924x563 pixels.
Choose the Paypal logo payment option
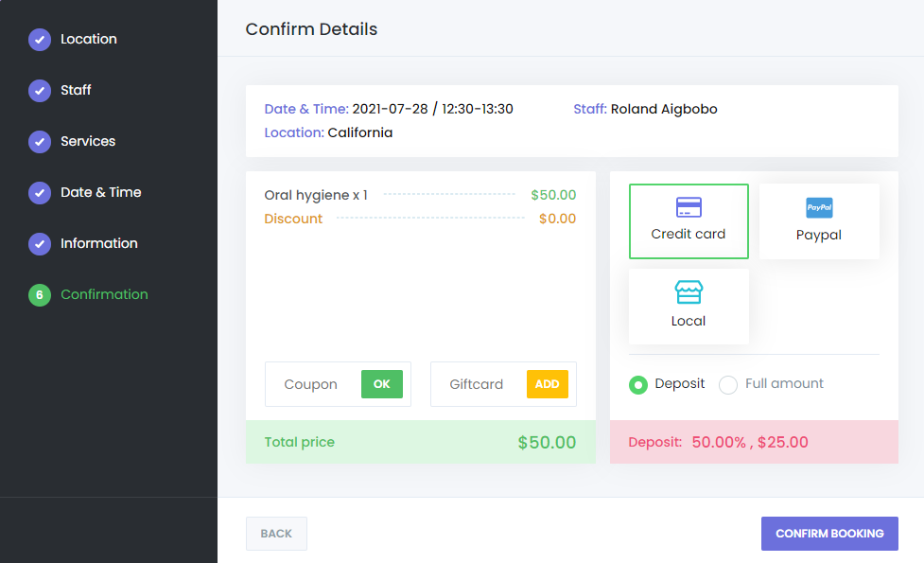coord(819,207)
